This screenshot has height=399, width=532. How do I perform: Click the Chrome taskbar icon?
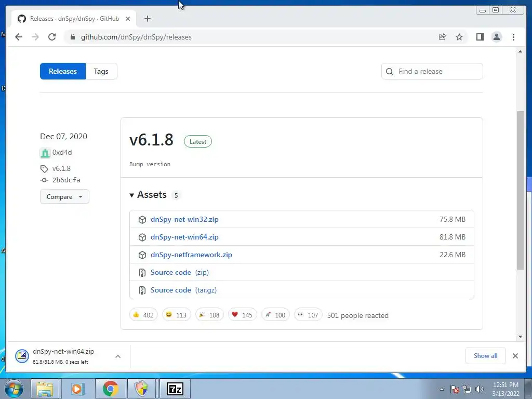point(110,389)
